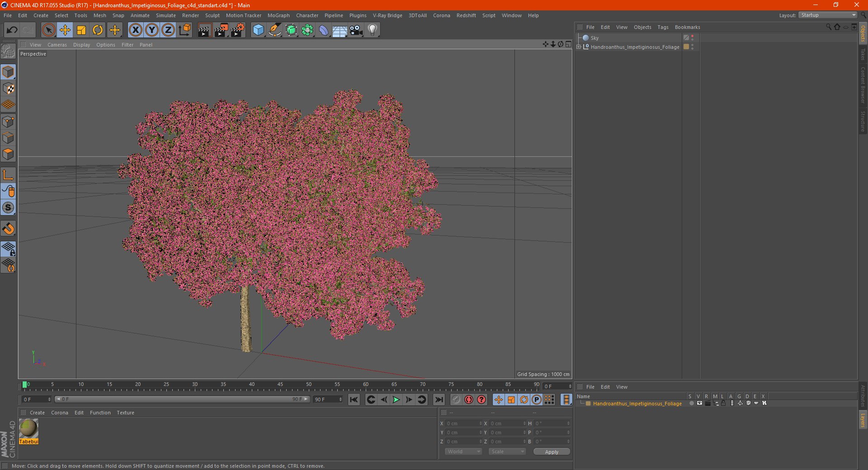Image resolution: width=868 pixels, height=470 pixels.
Task: Click Enable Axis L-shaped icon
Action: pyautogui.click(x=8, y=175)
